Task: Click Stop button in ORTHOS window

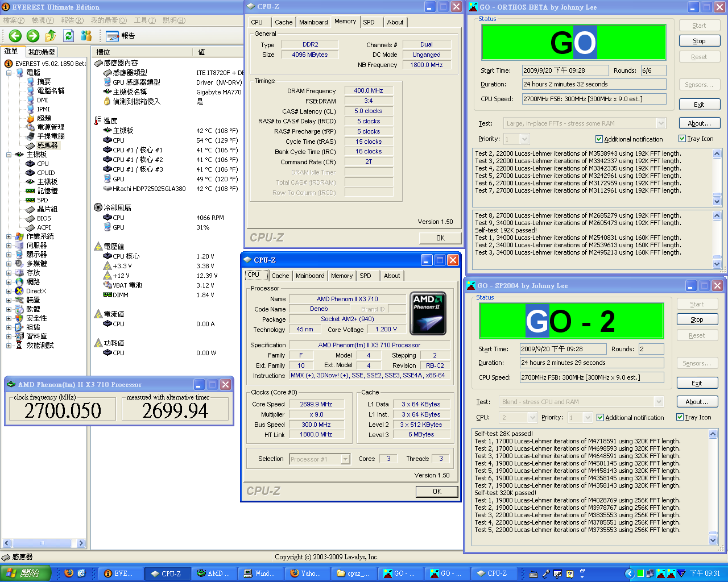Action: (x=700, y=41)
